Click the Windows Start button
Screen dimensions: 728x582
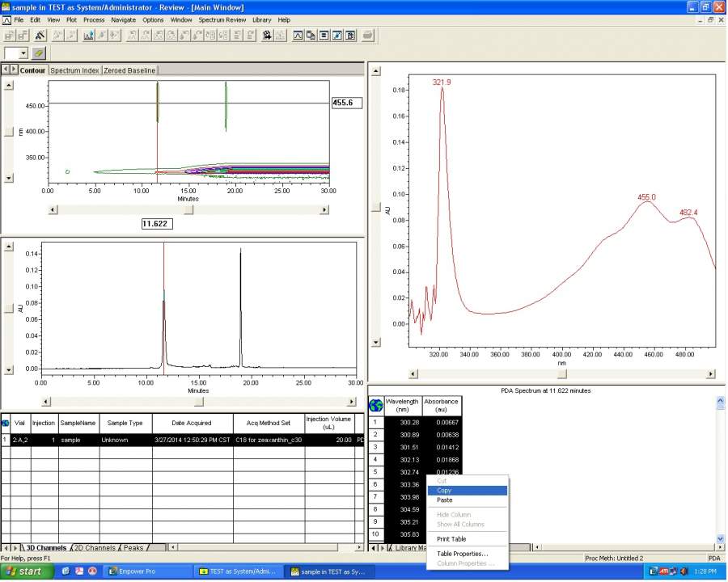24,571
